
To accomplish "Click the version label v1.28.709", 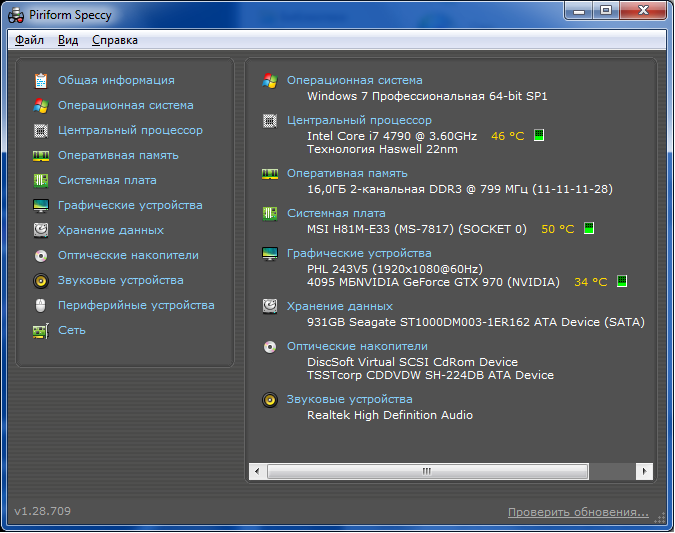I will [x=43, y=511].
